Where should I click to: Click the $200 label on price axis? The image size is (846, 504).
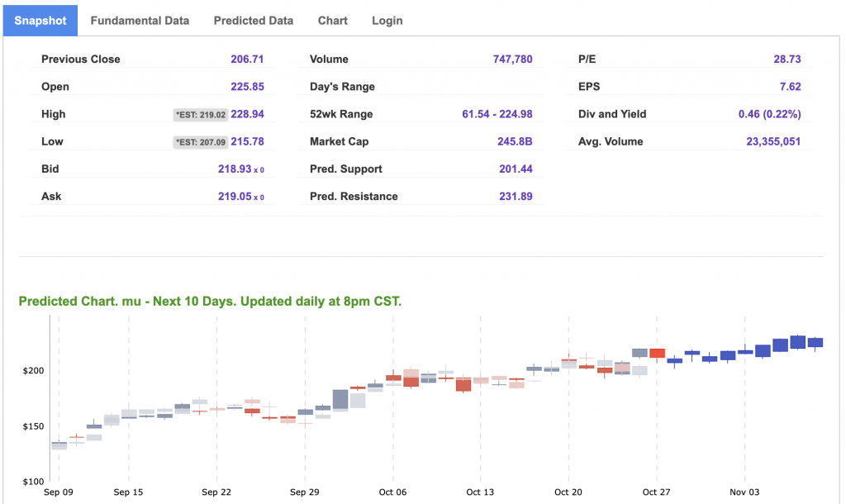(34, 371)
